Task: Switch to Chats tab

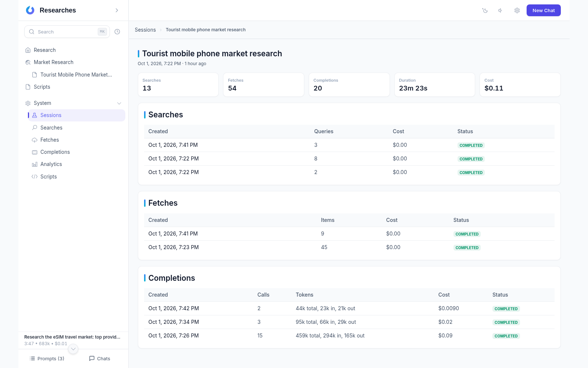Action: point(100,358)
